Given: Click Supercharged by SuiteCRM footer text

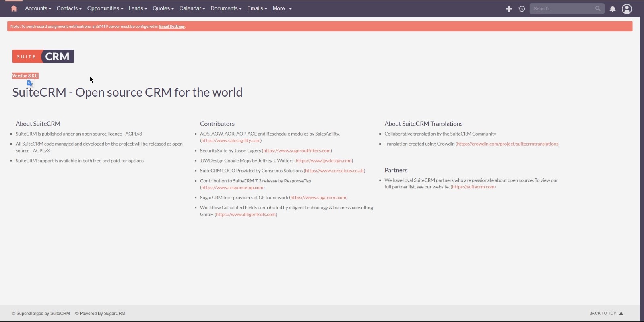Looking at the screenshot, I should (41, 313).
